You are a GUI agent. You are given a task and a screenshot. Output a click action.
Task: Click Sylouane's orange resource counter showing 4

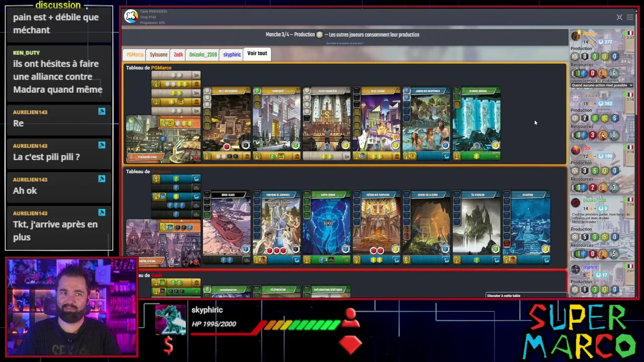click(x=603, y=135)
